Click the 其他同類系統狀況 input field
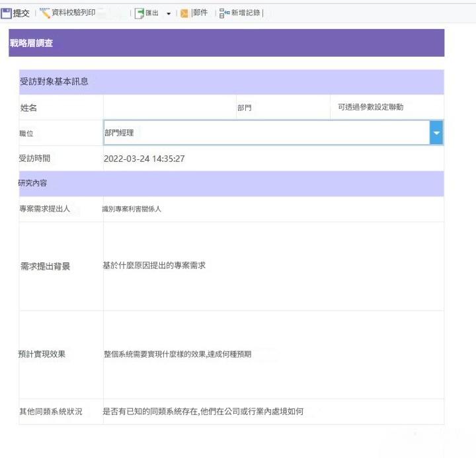Screen dimensions: 476x458 [274, 412]
